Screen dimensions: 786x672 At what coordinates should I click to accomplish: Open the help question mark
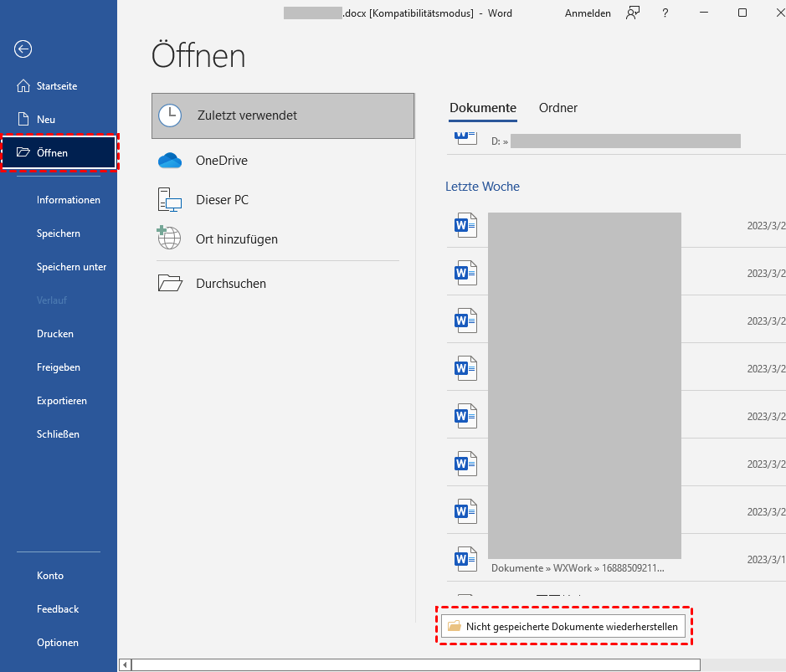point(665,13)
